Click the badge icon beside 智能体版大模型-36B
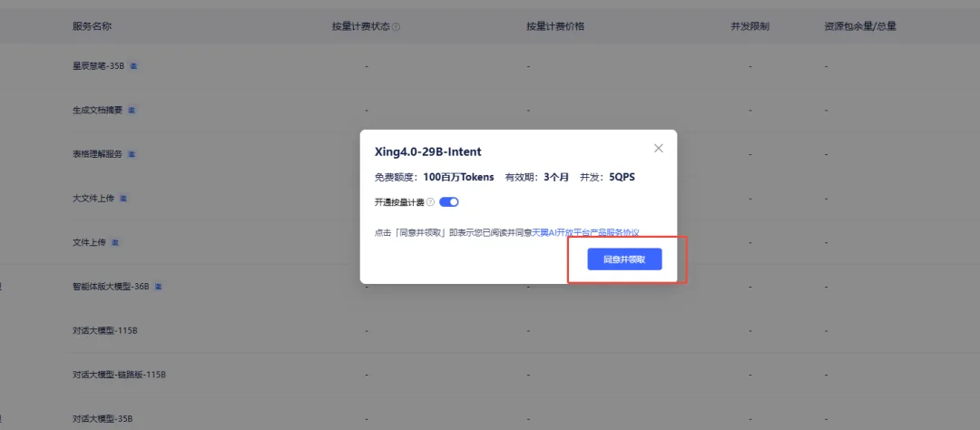Image resolution: width=980 pixels, height=430 pixels. coord(158,287)
